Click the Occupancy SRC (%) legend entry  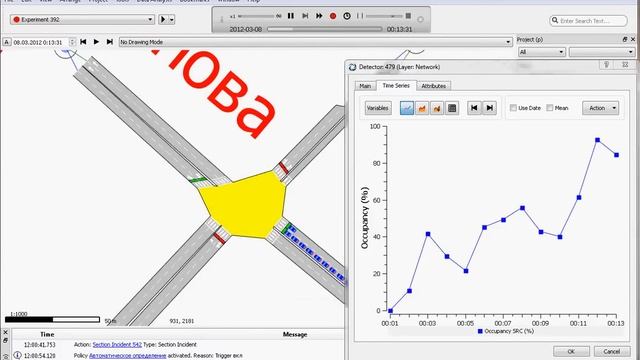(x=506, y=331)
